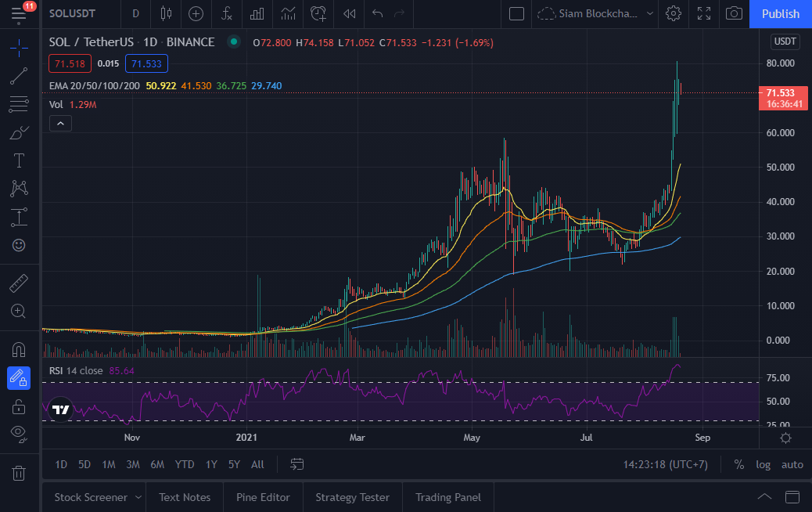812x512 pixels.
Task: Take a chart snapshot with the camera
Action: (734, 14)
